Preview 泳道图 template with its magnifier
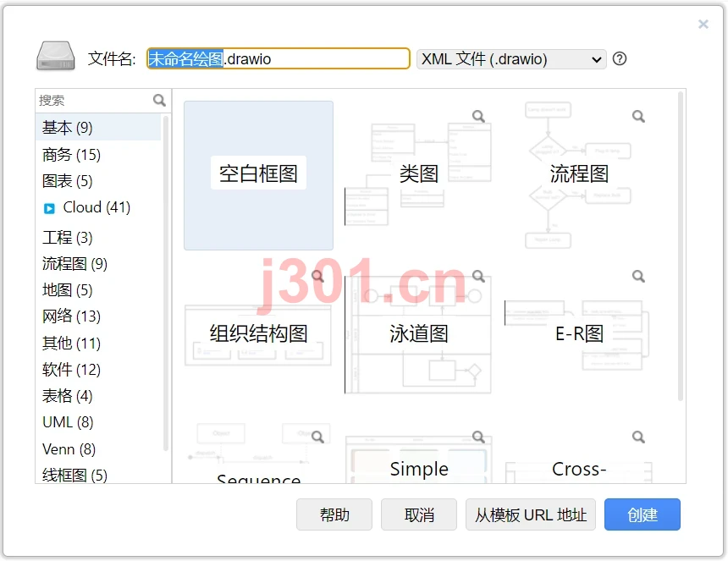Screen dimensions: 728x561 click(478, 276)
